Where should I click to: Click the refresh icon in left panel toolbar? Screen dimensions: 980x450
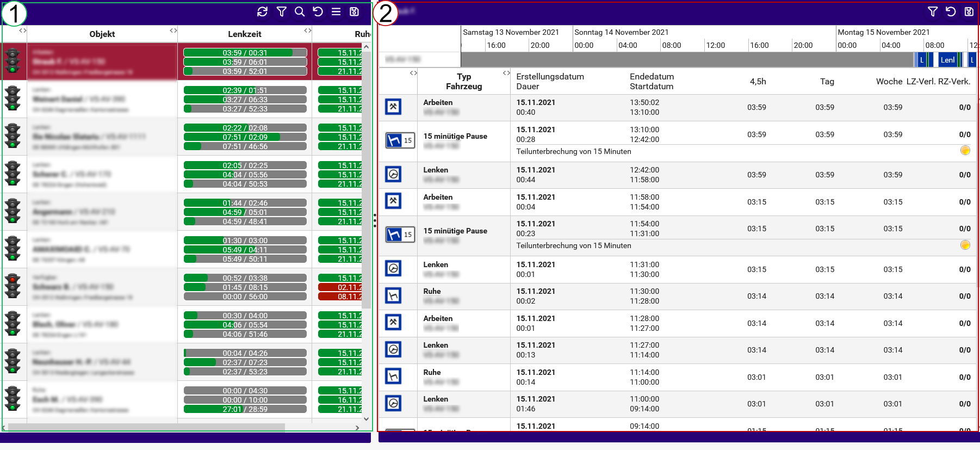pos(262,11)
